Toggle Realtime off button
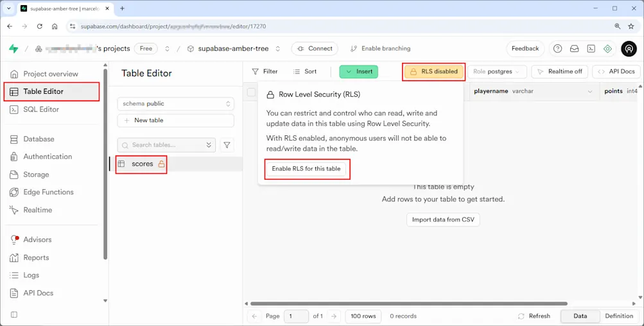This screenshot has width=644, height=326. tap(559, 71)
